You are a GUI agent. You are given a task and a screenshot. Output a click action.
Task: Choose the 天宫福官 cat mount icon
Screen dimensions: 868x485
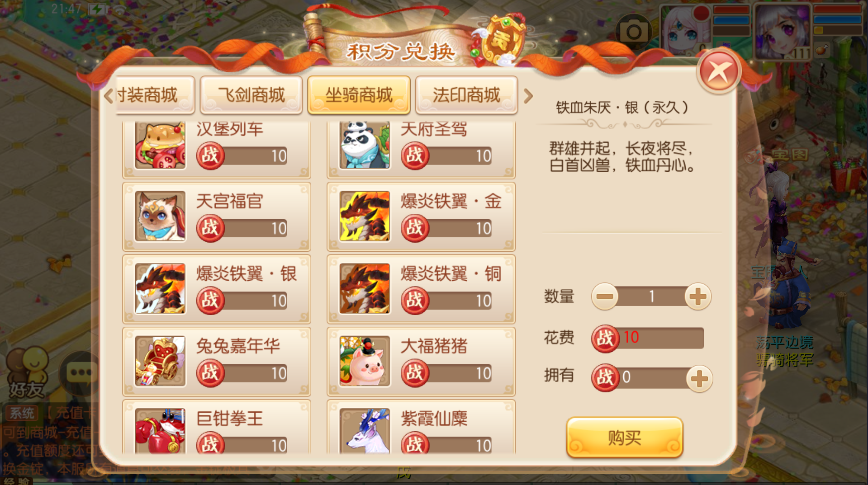[x=160, y=216]
